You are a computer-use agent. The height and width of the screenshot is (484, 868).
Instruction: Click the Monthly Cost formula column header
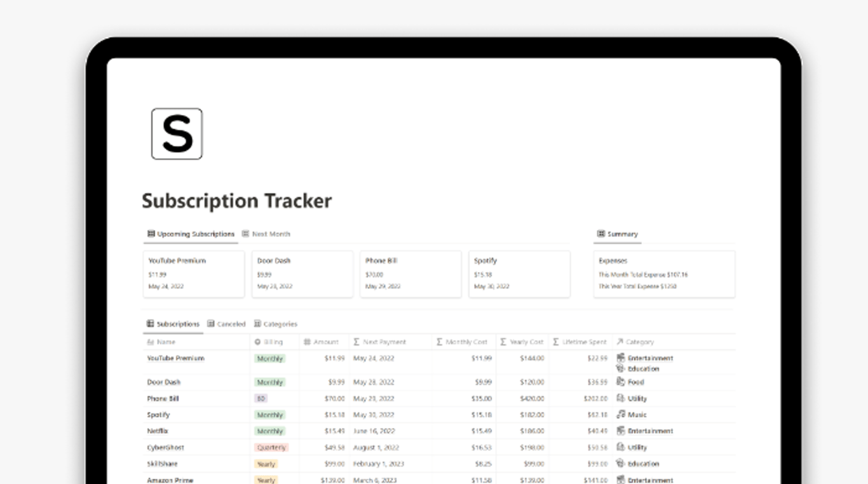pyautogui.click(x=464, y=342)
